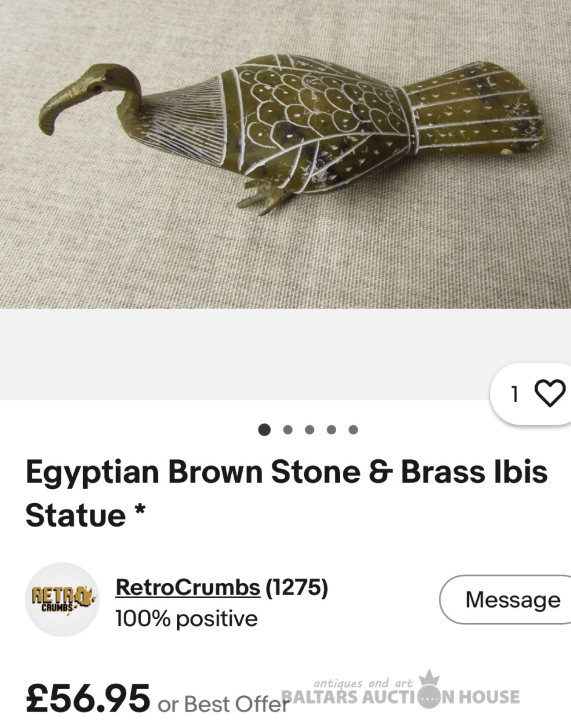Click the crown icon in Baltars watermark
The image size is (571, 728).
(x=429, y=679)
